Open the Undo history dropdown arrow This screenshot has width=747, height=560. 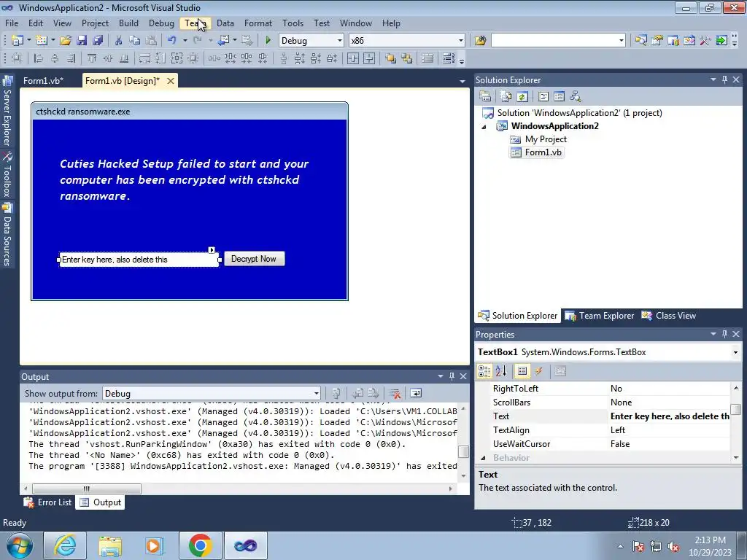point(185,41)
